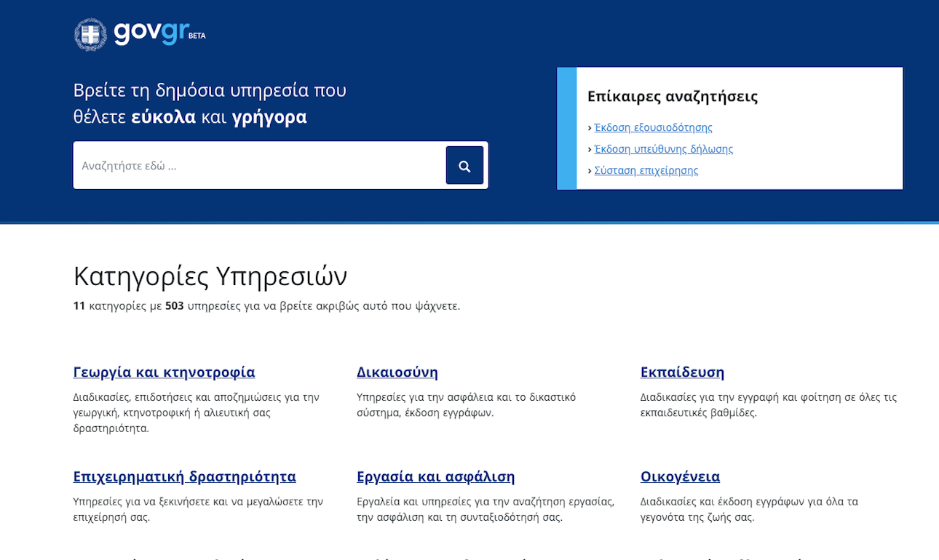Open the Έκδοση υπεύθυνης δήλωσης link
The height and width of the screenshot is (560, 939).
(663, 148)
